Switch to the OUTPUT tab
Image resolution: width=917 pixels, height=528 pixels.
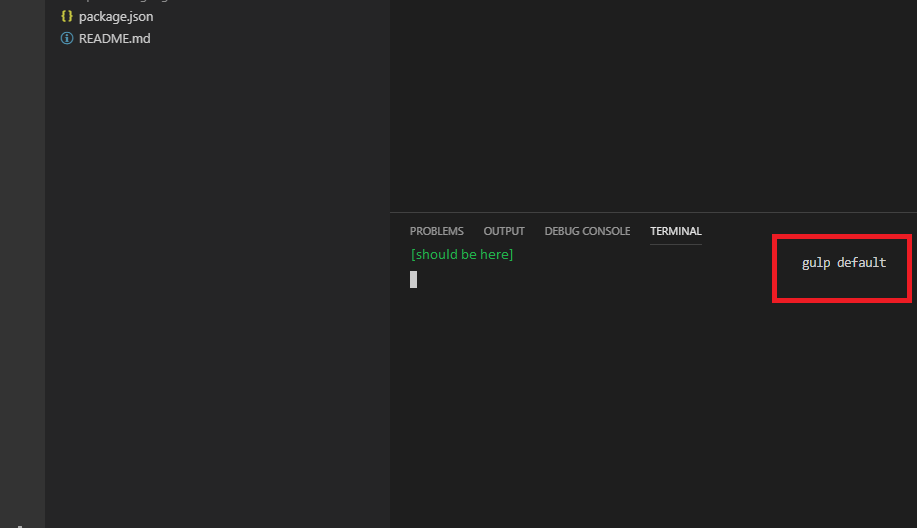(504, 231)
